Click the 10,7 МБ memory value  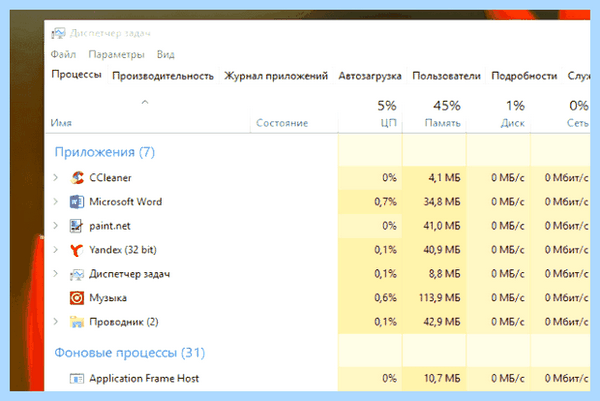coord(442,378)
